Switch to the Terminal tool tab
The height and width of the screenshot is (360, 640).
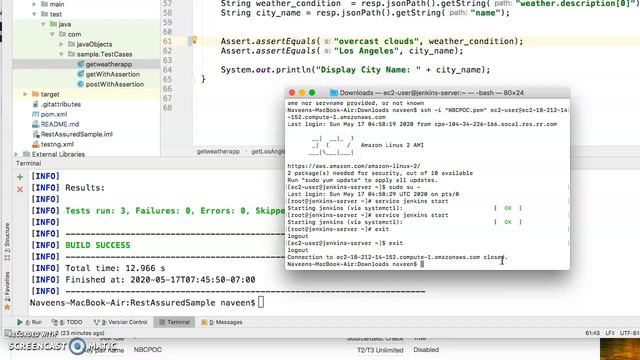coord(175,322)
